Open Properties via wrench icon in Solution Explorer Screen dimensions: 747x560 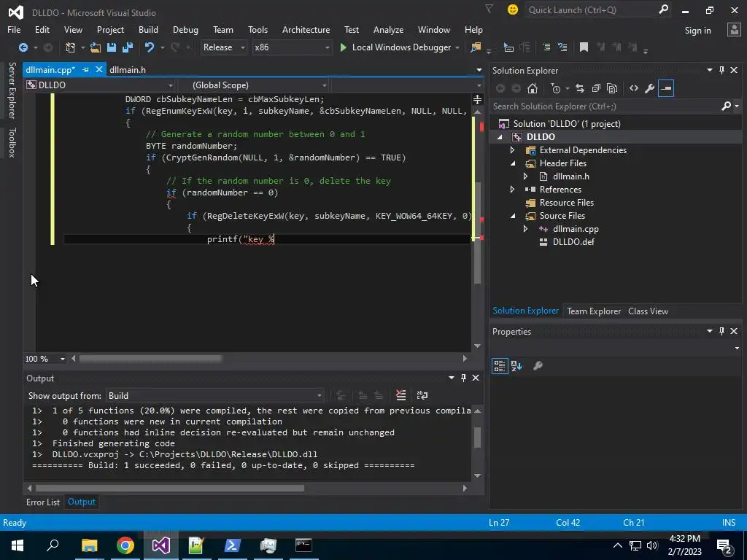[649, 88]
